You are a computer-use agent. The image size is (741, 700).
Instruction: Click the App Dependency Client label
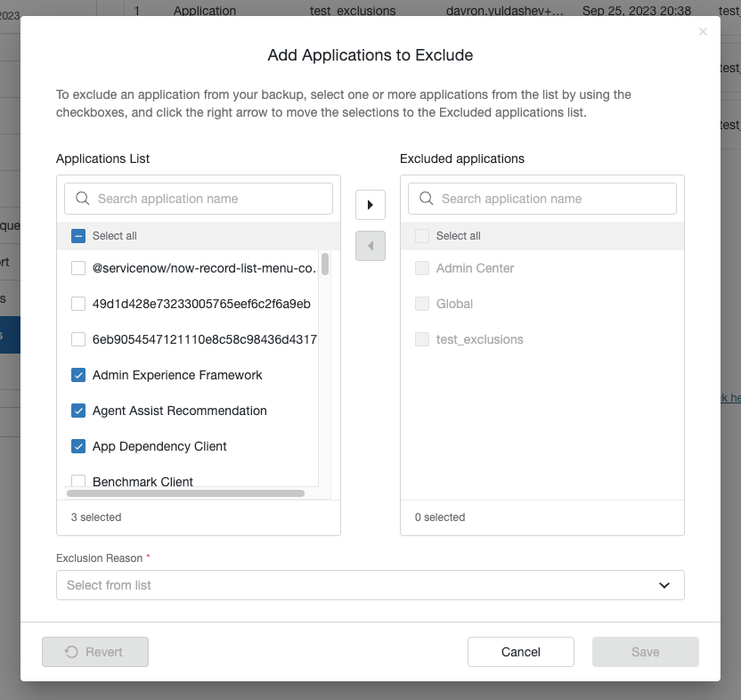[x=159, y=446]
